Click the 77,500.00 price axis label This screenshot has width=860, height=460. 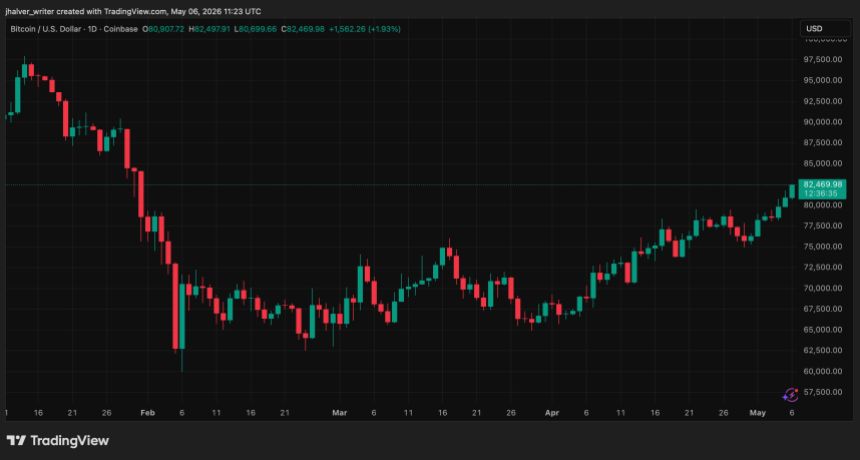[x=823, y=225]
